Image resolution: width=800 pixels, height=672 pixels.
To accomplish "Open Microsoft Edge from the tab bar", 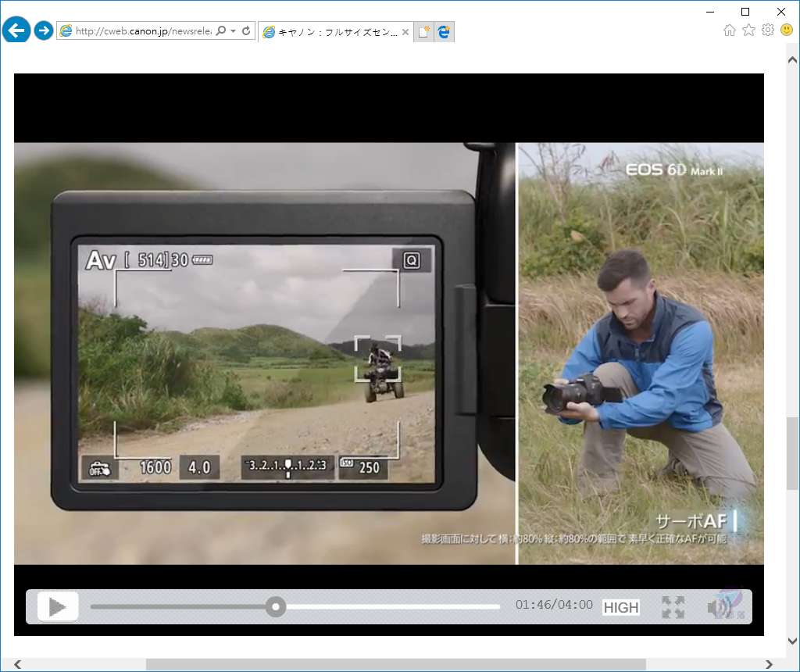I will point(445,32).
